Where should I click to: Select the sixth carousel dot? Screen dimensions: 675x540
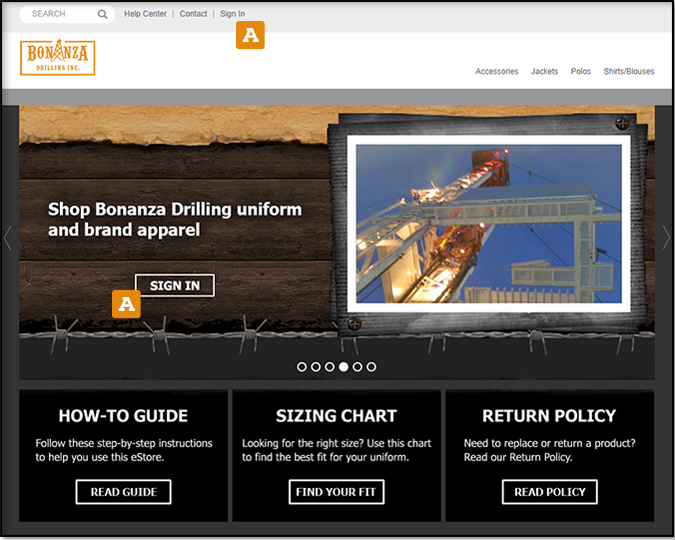click(x=372, y=367)
